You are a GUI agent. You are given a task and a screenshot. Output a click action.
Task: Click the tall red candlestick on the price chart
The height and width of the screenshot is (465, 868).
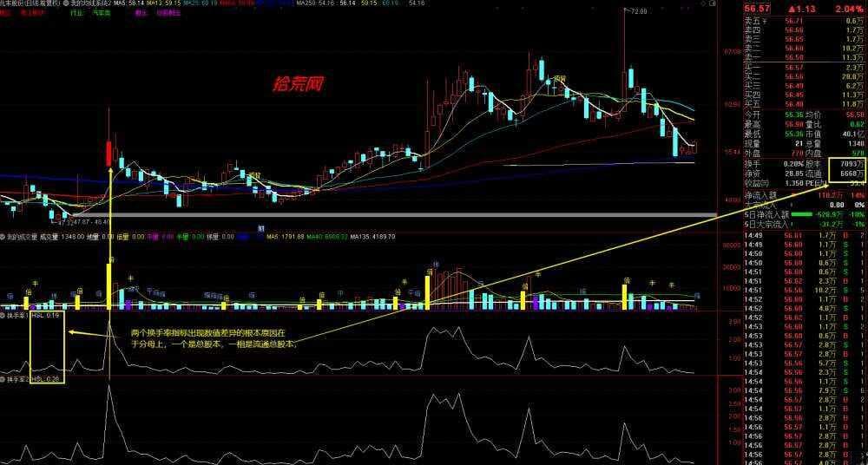(109, 154)
